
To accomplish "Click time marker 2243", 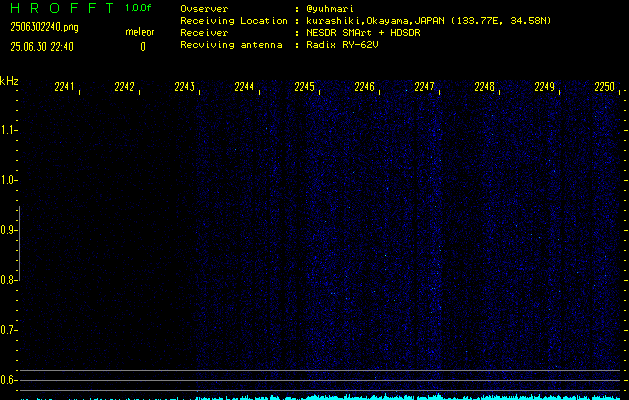I will [185, 87].
